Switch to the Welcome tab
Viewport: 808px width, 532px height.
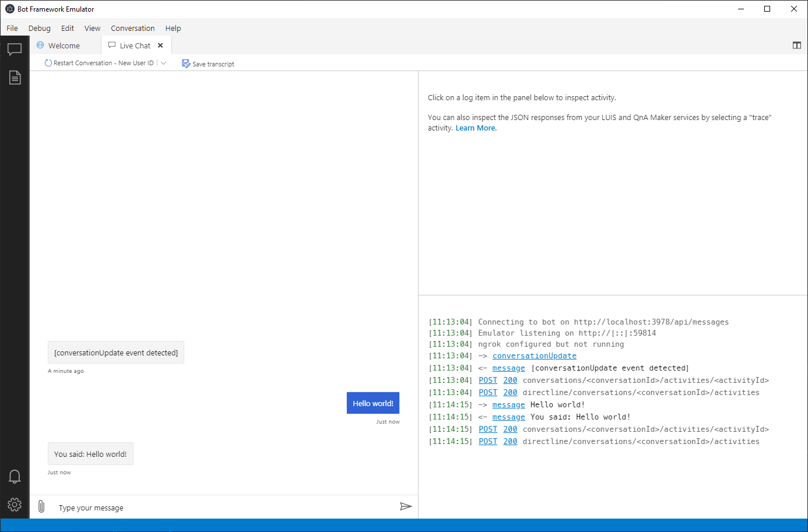click(x=65, y=45)
